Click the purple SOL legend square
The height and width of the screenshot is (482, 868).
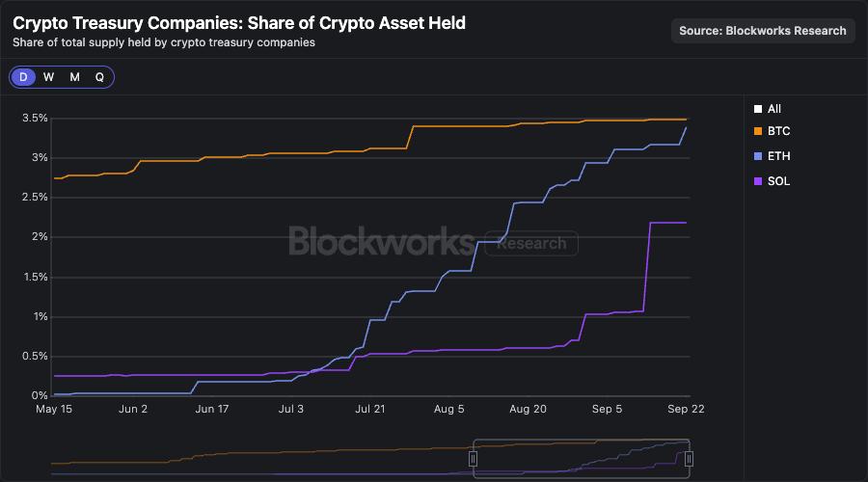[758, 181]
